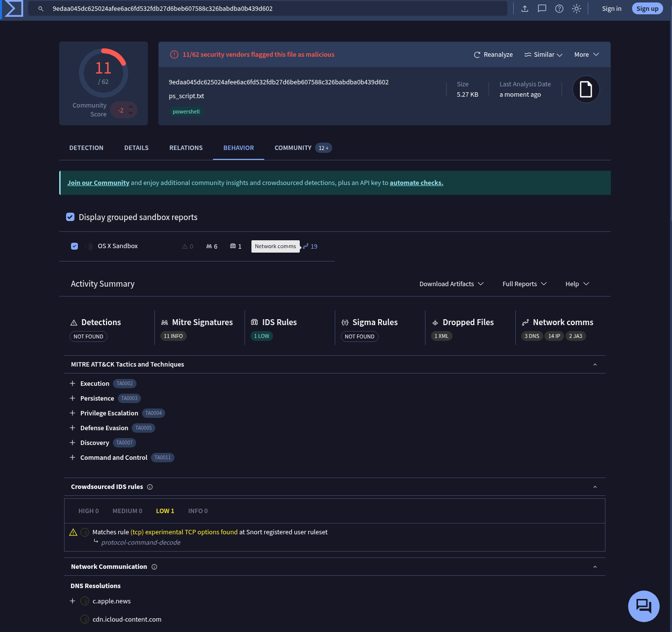The height and width of the screenshot is (632, 672).
Task: Click the Network comms summary icon
Action: pyautogui.click(x=526, y=323)
